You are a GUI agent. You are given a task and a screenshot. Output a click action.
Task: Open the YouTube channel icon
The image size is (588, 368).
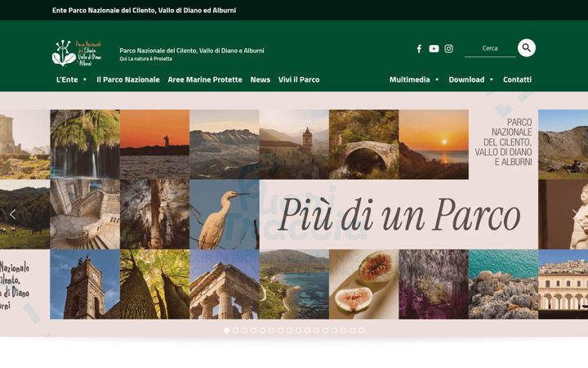click(434, 48)
